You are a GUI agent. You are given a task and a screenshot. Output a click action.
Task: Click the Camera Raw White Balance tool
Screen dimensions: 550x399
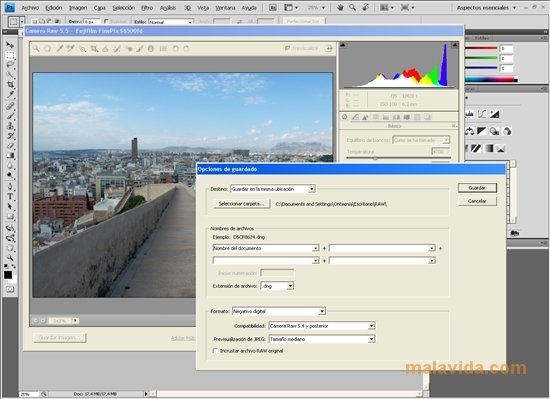60,49
